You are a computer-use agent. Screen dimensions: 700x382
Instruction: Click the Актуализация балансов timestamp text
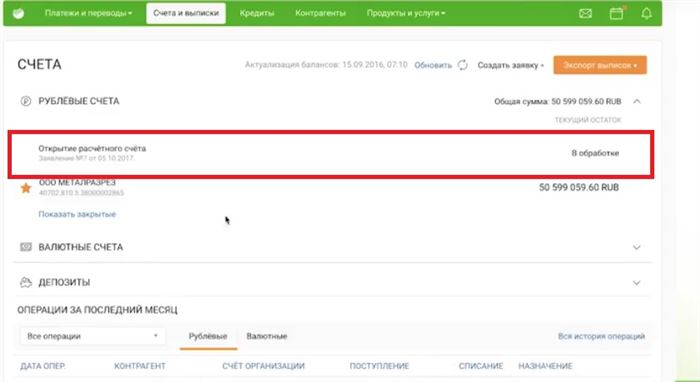click(x=326, y=65)
